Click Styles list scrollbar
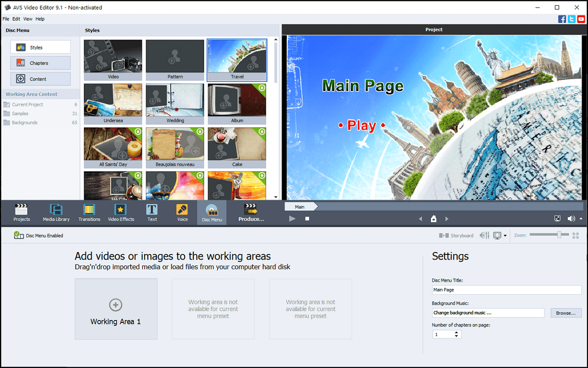Viewport: 588px width, 368px height. 276,63
